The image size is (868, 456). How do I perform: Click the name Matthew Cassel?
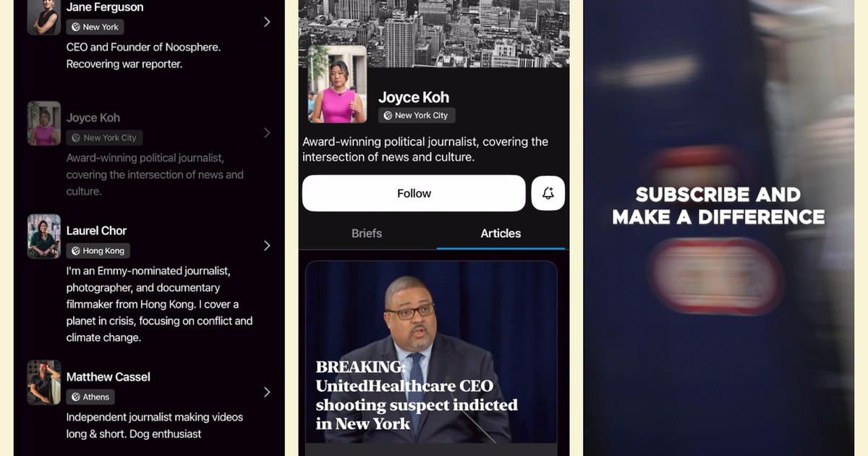[109, 377]
